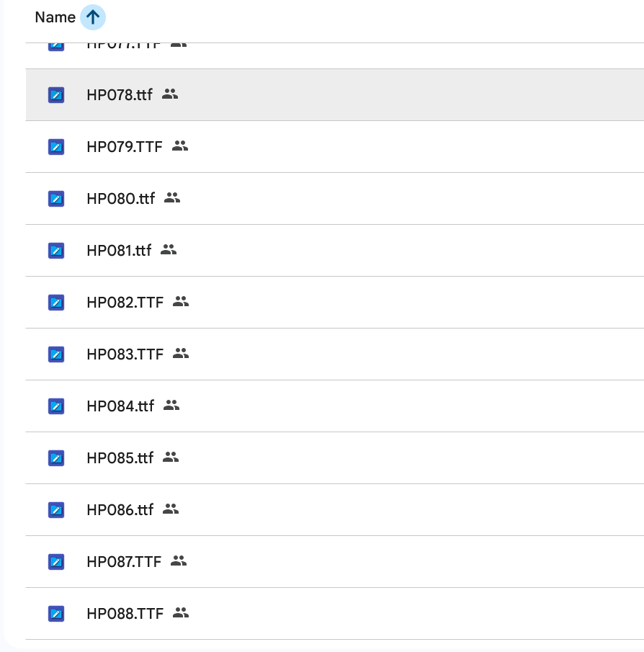Click the shared people icon beside HP084.ttf
Viewport: 644px width, 652px height.
(x=171, y=406)
